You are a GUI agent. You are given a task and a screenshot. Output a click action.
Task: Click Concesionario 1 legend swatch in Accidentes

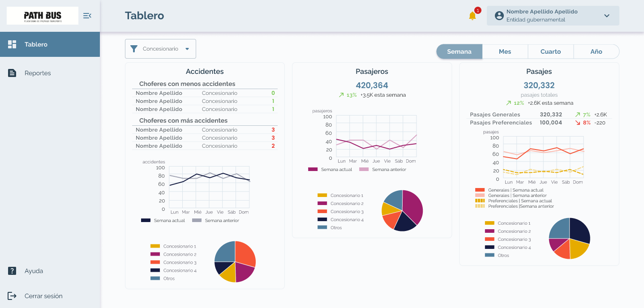point(155,246)
